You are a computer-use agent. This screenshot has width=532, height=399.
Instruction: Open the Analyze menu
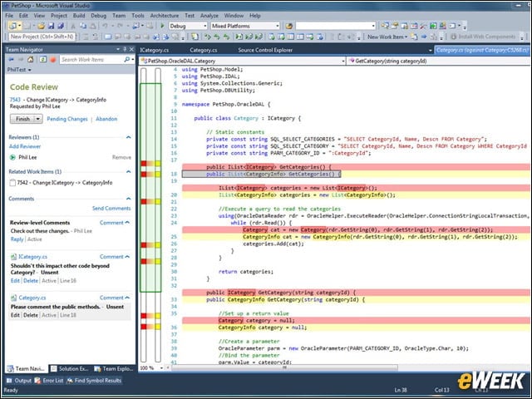209,16
